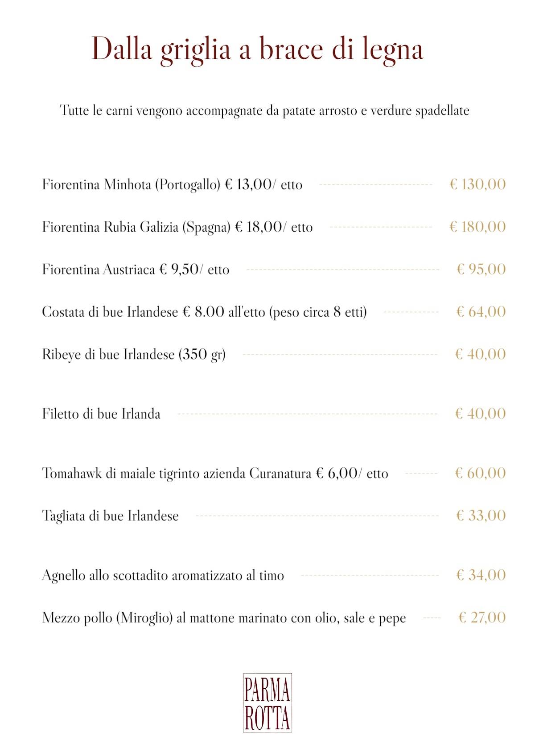Click the € 64,00 price
535x756 pixels.
(481, 311)
